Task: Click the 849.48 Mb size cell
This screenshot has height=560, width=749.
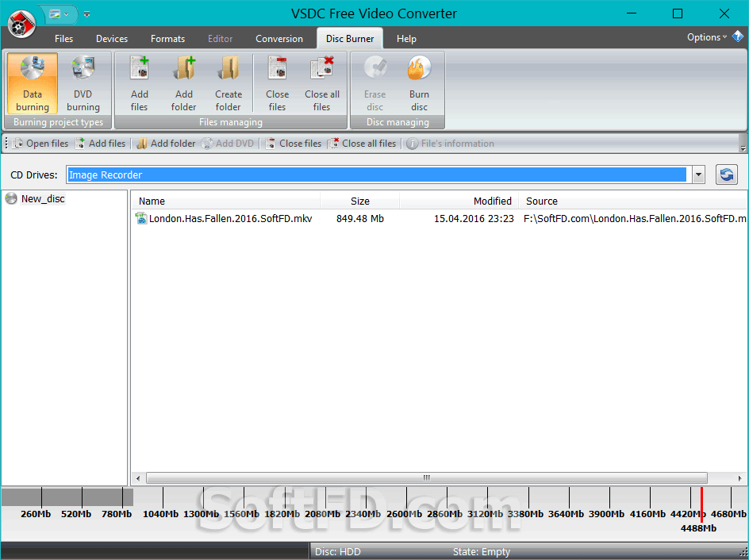Action: (359, 219)
